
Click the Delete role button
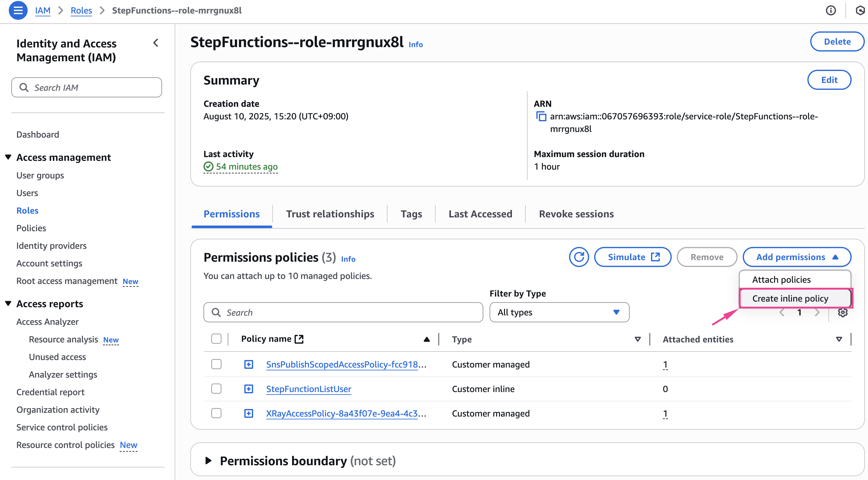[837, 41]
